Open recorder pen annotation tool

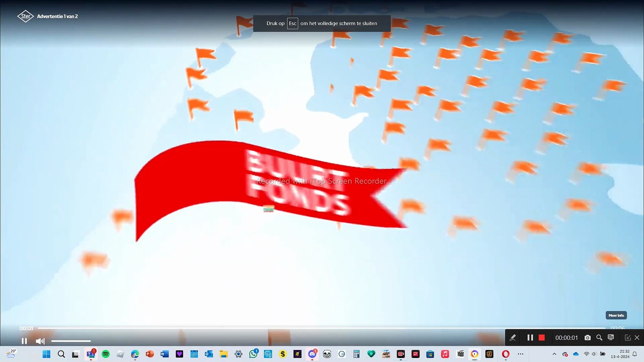click(x=513, y=338)
